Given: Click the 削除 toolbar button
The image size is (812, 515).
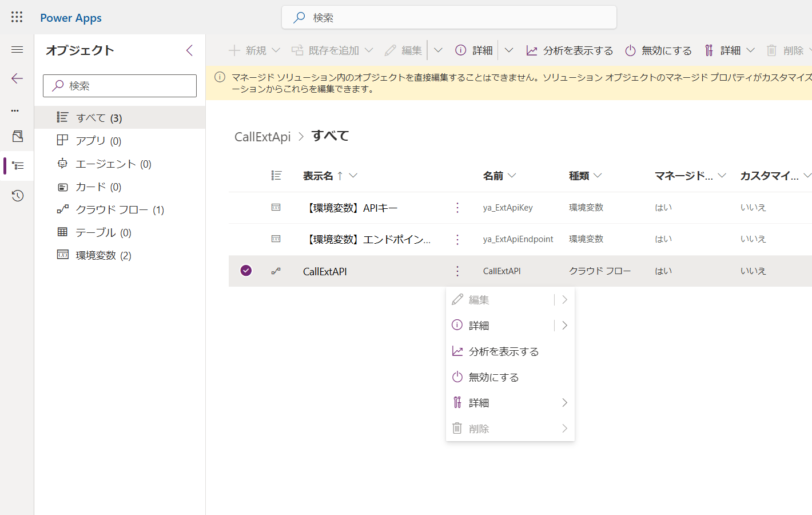Looking at the screenshot, I should (x=785, y=50).
